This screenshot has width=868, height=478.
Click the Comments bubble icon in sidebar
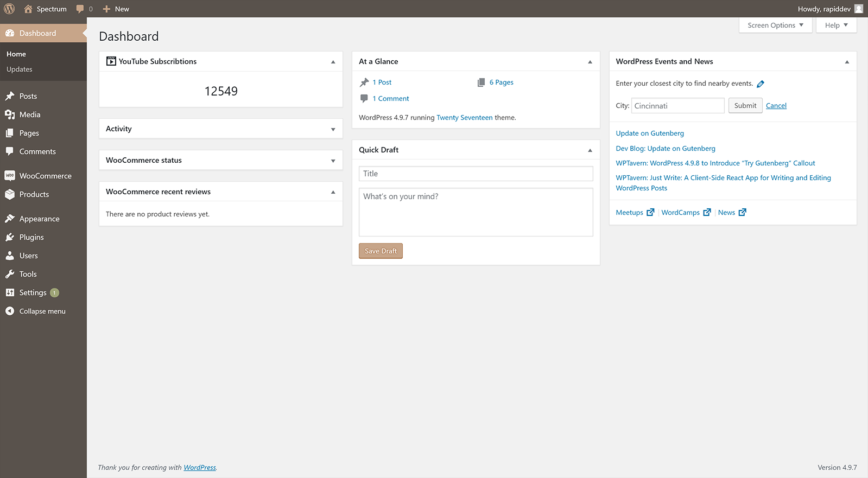pos(10,151)
